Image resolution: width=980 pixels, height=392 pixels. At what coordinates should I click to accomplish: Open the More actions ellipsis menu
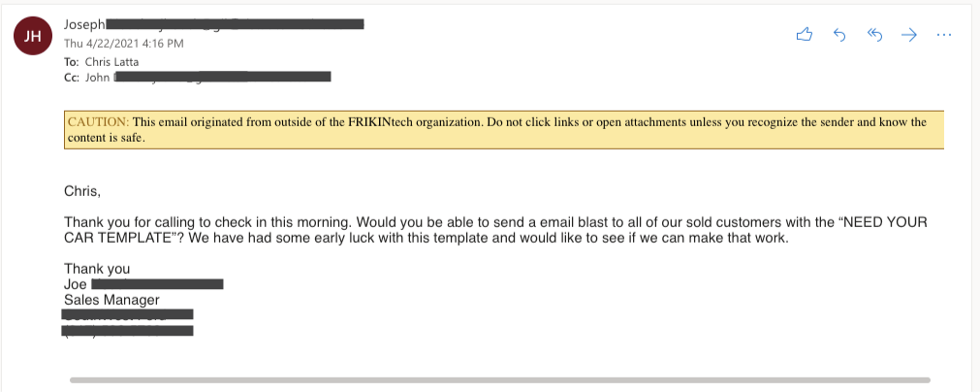[x=944, y=35]
